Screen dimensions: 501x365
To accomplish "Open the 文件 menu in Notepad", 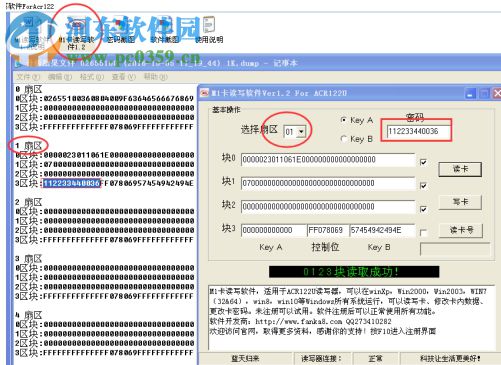I will (28, 77).
